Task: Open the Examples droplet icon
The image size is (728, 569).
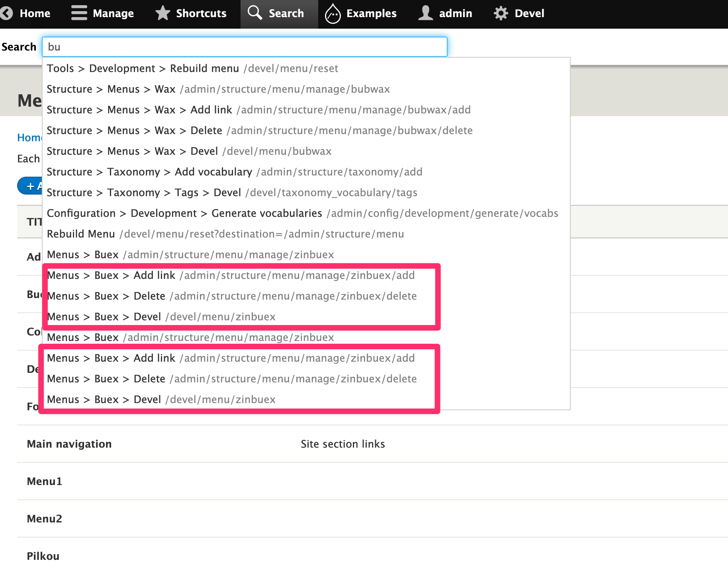Action: [333, 13]
